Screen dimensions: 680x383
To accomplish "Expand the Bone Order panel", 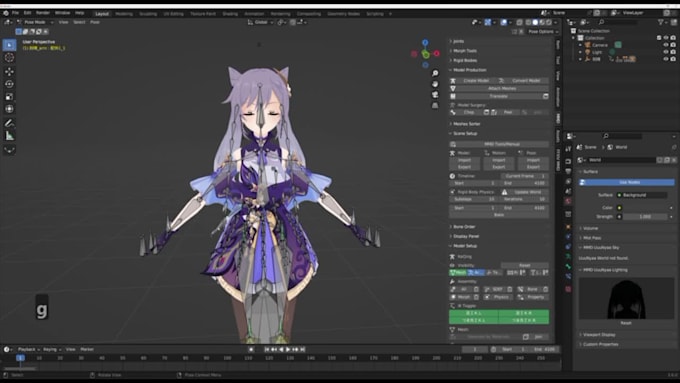I will click(464, 227).
